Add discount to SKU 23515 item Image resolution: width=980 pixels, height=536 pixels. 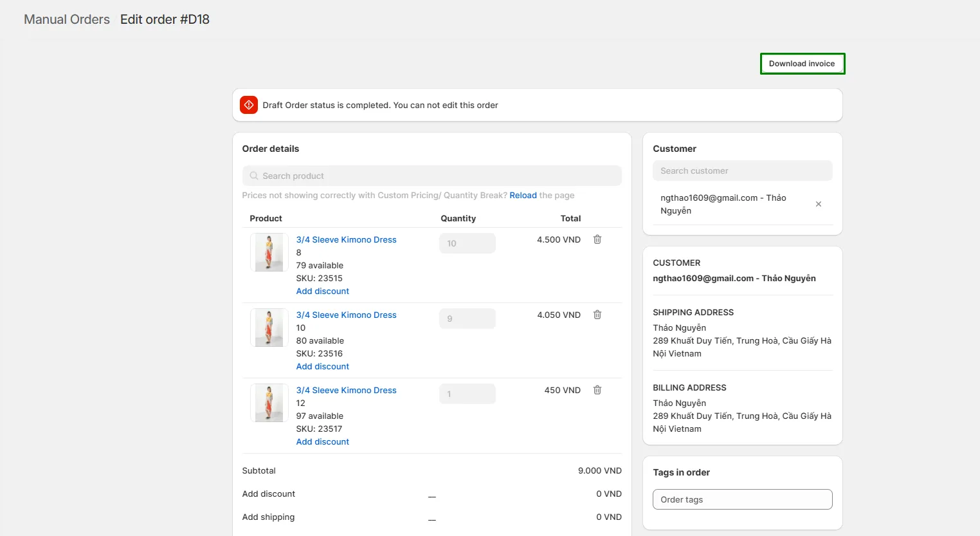point(322,291)
